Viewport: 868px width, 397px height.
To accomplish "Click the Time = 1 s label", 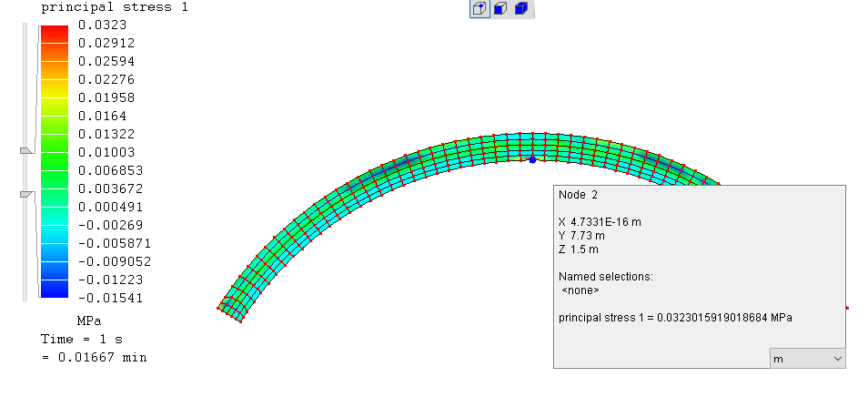I will coord(82,339).
